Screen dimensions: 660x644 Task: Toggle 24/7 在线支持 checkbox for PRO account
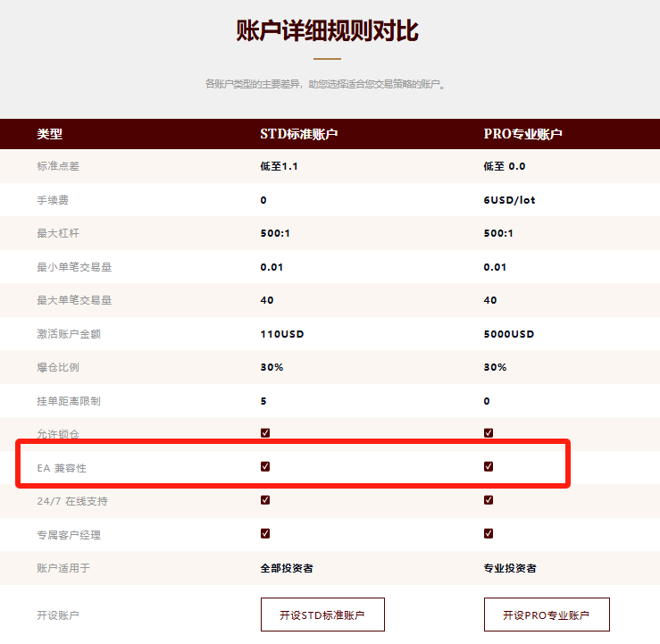point(489,500)
